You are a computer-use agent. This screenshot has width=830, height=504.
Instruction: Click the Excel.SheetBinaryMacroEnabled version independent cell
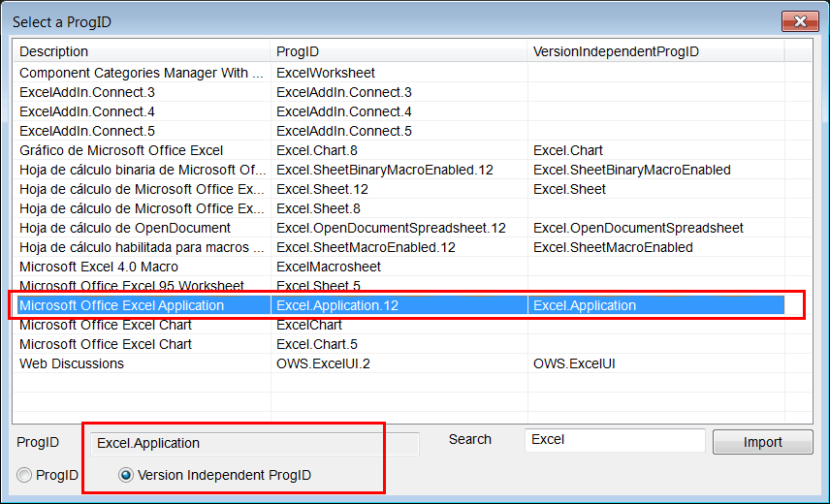[x=655, y=170]
